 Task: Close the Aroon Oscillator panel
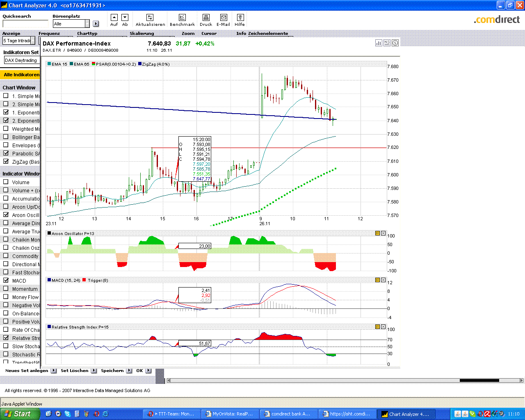click(x=383, y=233)
